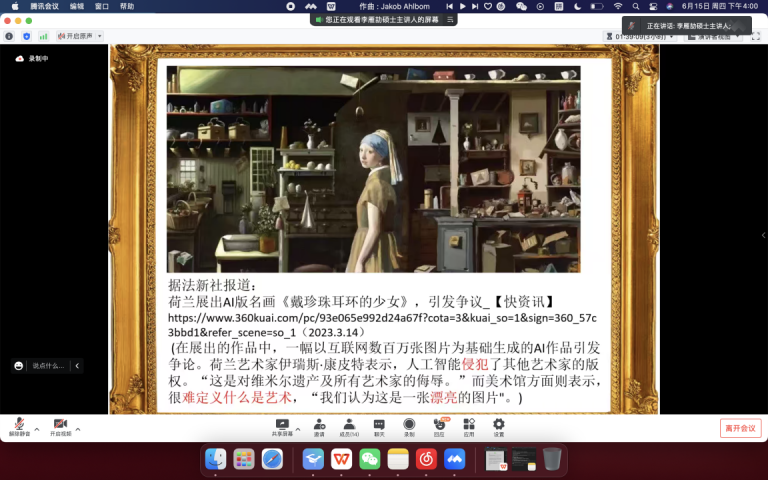
Task: Open the 窗口 menu
Action: pos(102,6)
